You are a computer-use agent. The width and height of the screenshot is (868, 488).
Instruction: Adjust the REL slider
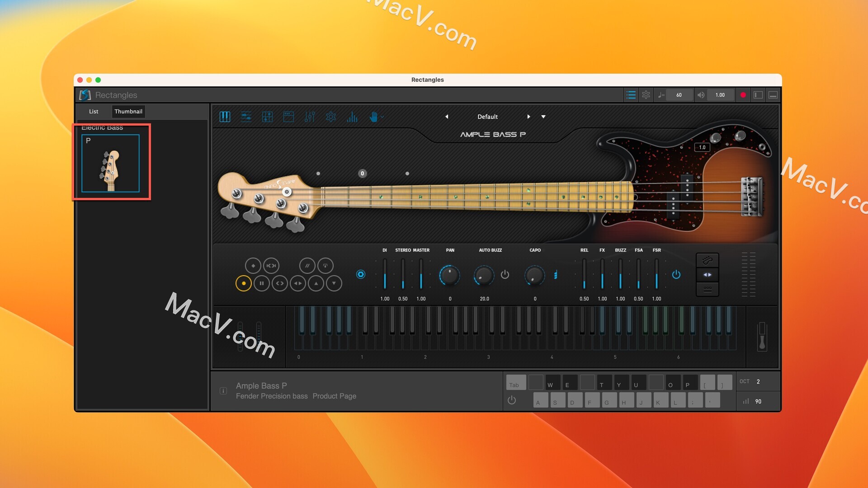coord(584,274)
